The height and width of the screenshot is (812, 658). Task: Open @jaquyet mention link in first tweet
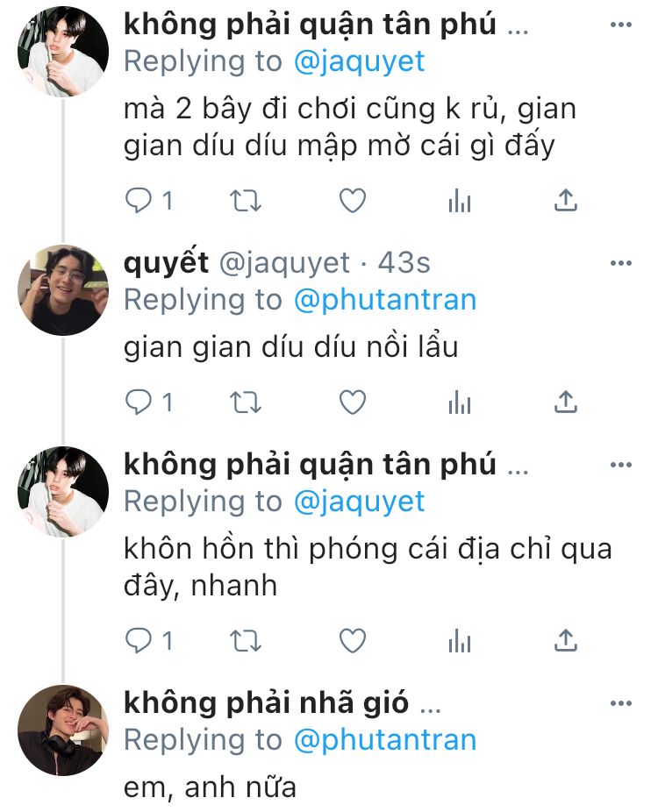coord(359,61)
